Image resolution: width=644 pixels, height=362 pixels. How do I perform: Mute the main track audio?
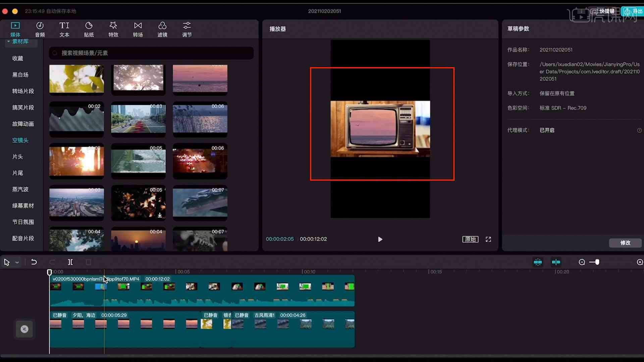coord(24,329)
